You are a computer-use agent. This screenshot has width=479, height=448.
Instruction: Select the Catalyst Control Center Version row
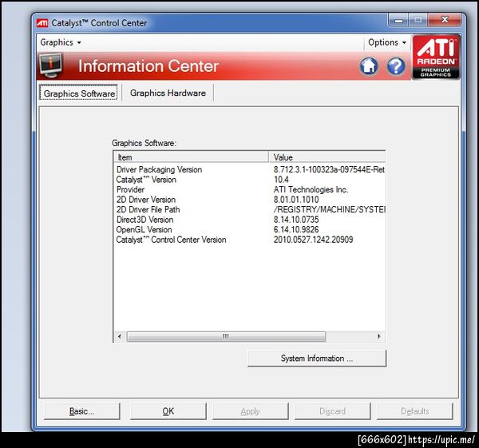(x=249, y=240)
